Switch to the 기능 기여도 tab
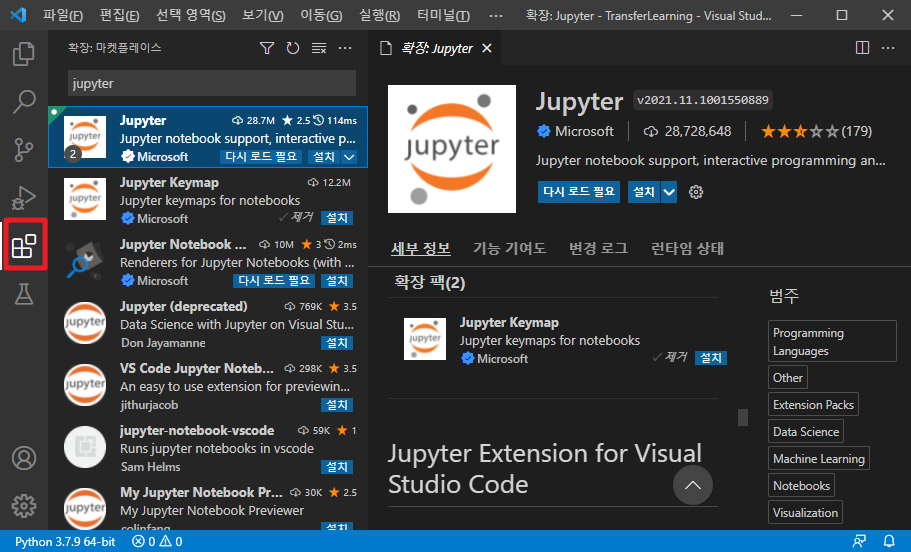Image resolution: width=911 pixels, height=552 pixels. [x=510, y=249]
